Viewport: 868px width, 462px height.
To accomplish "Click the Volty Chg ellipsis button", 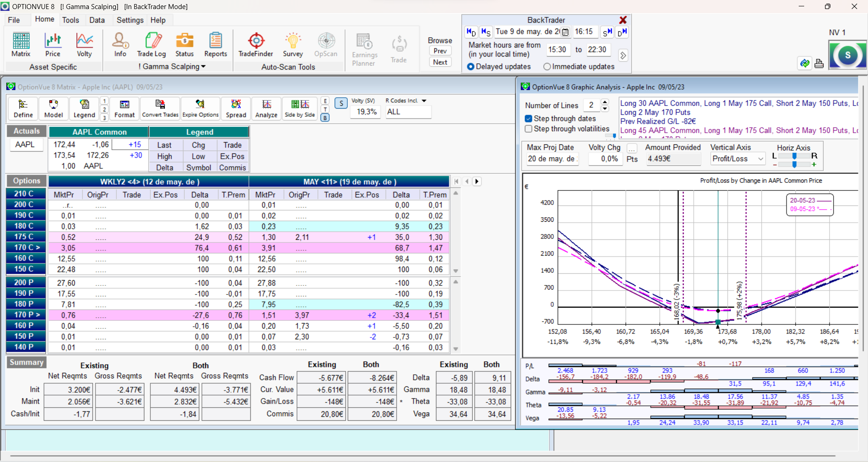I will [x=632, y=148].
